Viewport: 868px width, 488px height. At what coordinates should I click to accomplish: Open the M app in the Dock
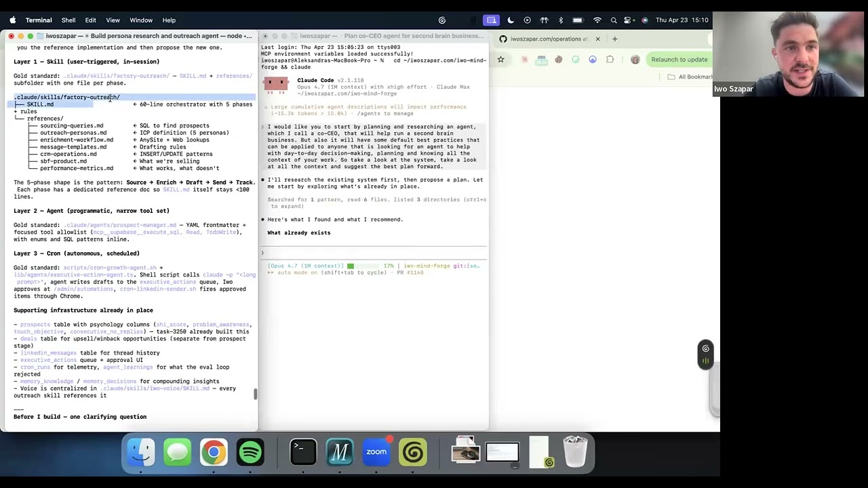pos(340,453)
